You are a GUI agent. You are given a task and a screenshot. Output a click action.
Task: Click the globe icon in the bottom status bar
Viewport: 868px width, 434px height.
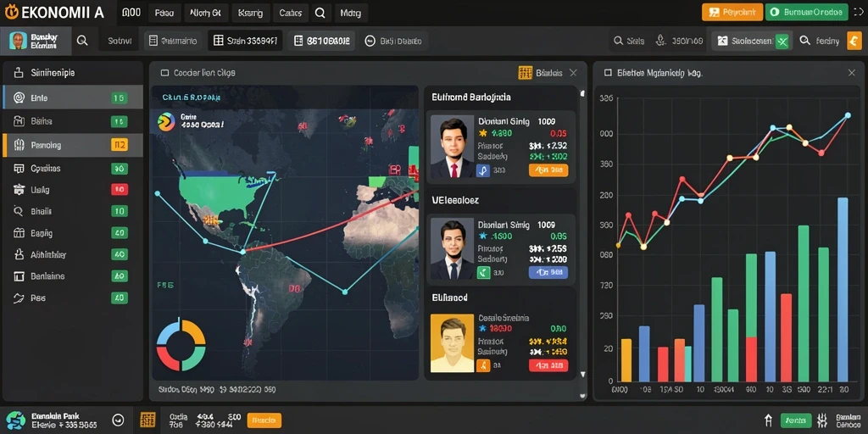point(15,420)
